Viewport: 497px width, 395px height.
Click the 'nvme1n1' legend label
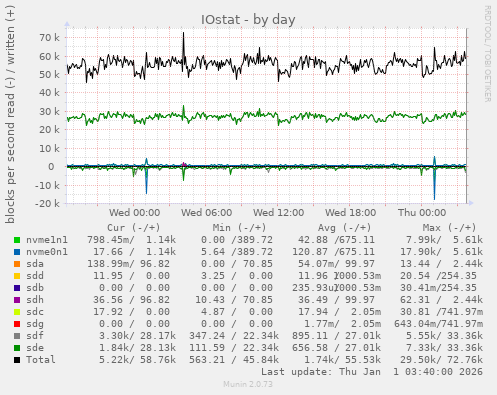[x=47, y=240]
